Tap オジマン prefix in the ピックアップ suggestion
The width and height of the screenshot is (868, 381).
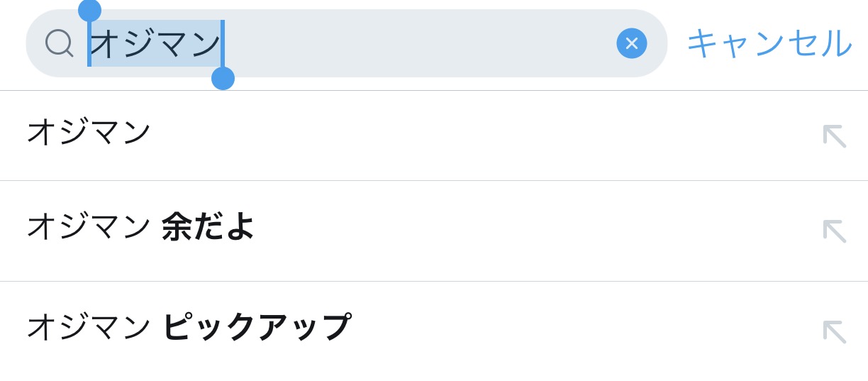coord(89,327)
